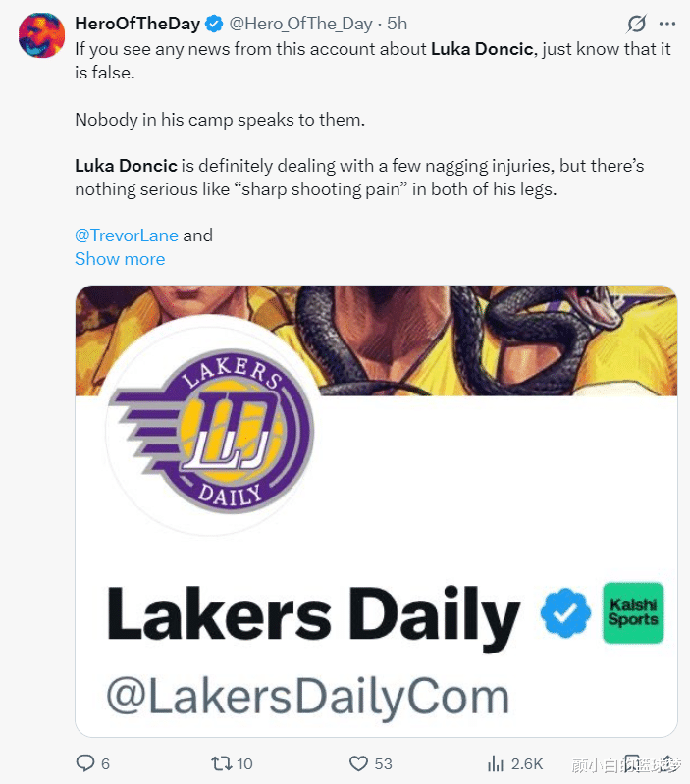Click the blue verified badge beside HeroOfTheDay

(x=213, y=24)
